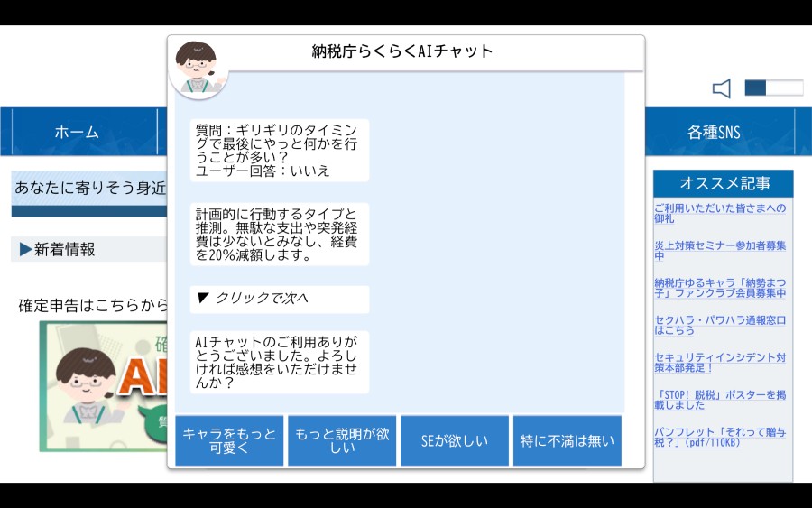The height and width of the screenshot is (508, 812).
Task: Click the final thank-you chat message bubble
Action: click(279, 362)
